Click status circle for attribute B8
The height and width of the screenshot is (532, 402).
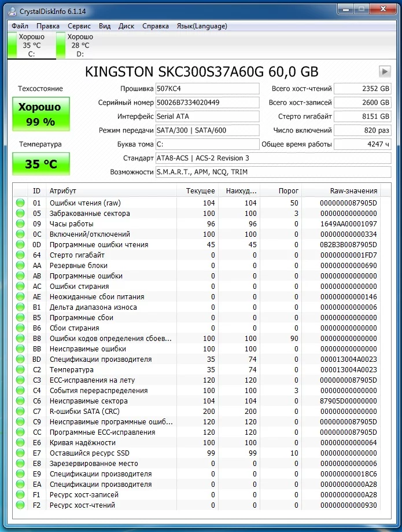pos(20,338)
